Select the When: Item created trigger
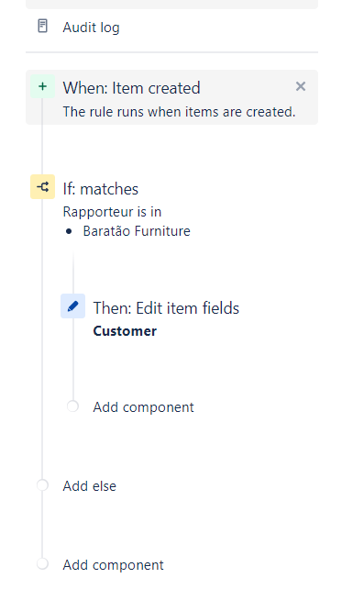The width and height of the screenshot is (364, 589). pos(171,97)
